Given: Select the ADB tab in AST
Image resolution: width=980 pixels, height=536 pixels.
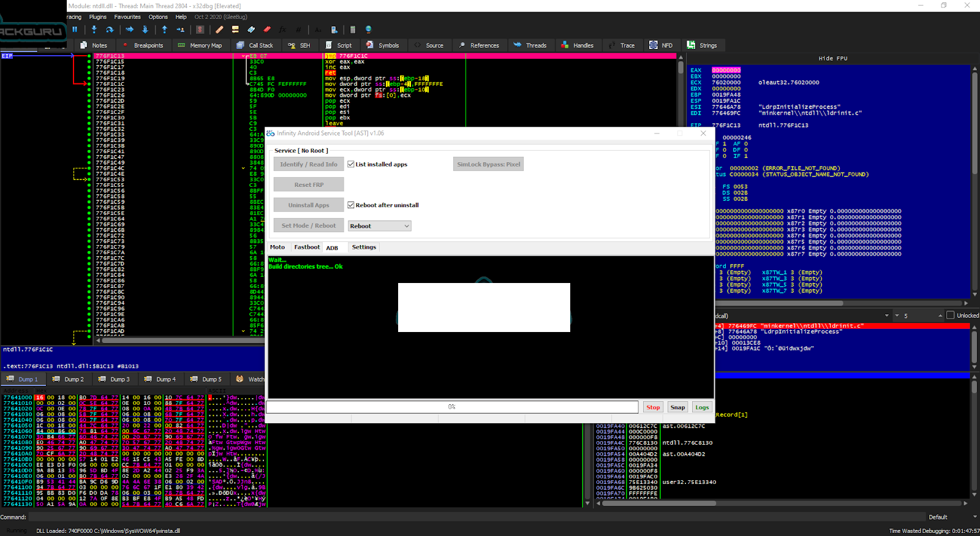Looking at the screenshot, I should click(x=332, y=247).
